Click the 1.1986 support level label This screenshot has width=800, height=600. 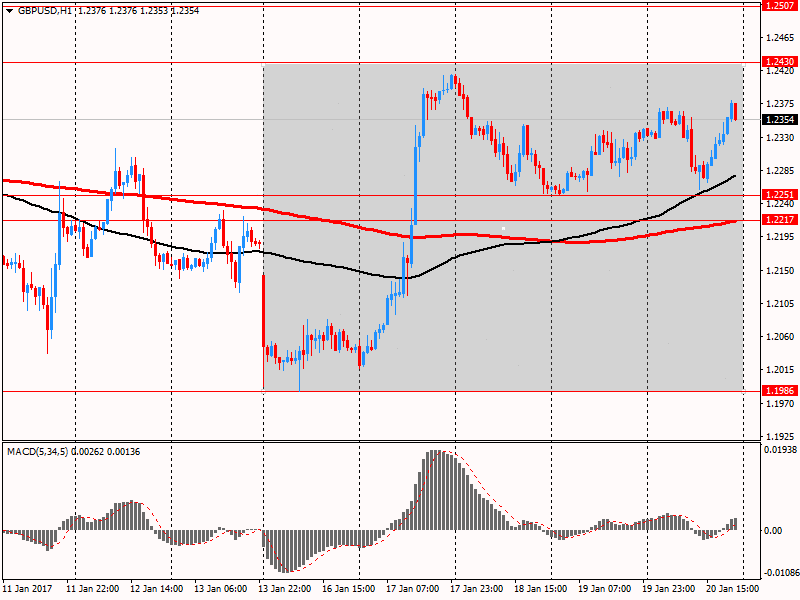779,391
